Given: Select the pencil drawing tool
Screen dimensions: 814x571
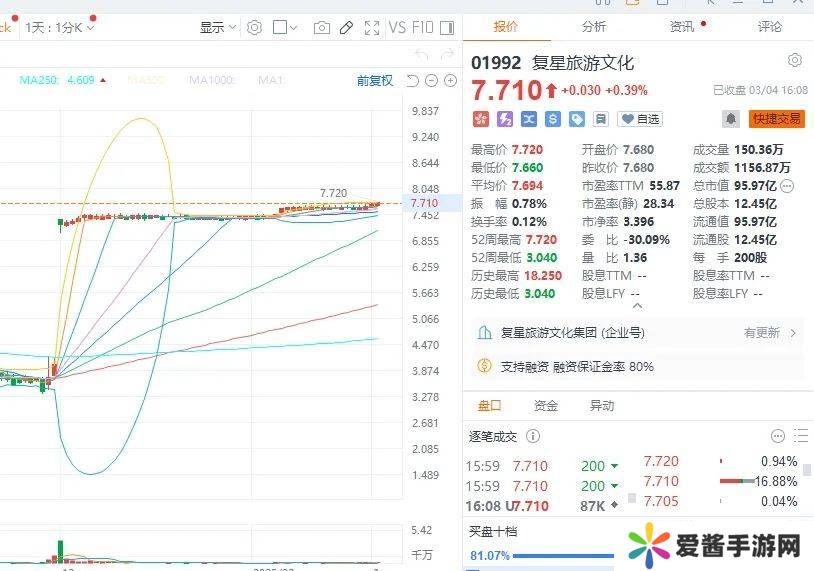Looking at the screenshot, I should tap(346, 28).
